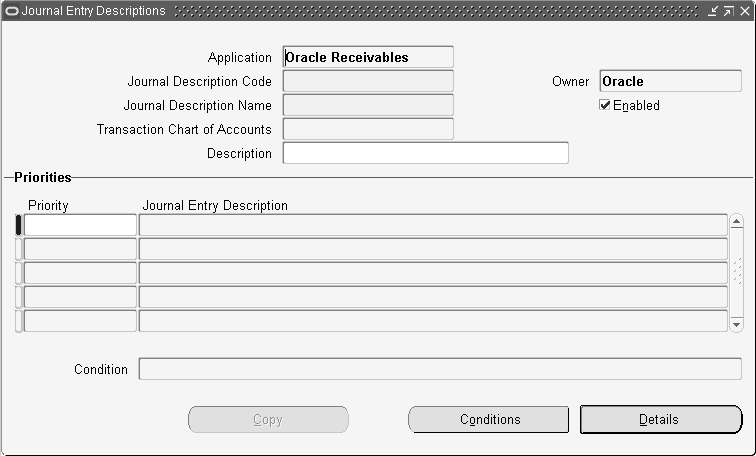Toggle the Enabled checkbox
Viewport: 756px width, 456px height.
pos(605,105)
